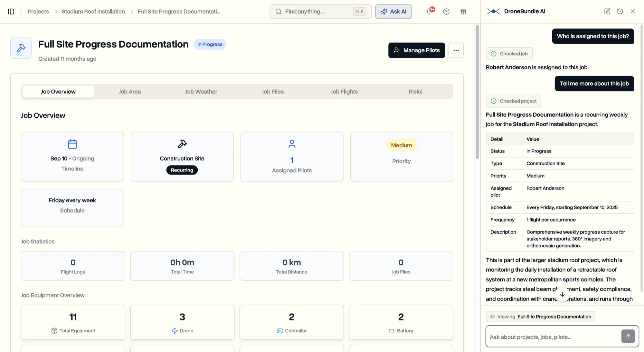Open the Job Area tab

pyautogui.click(x=130, y=92)
